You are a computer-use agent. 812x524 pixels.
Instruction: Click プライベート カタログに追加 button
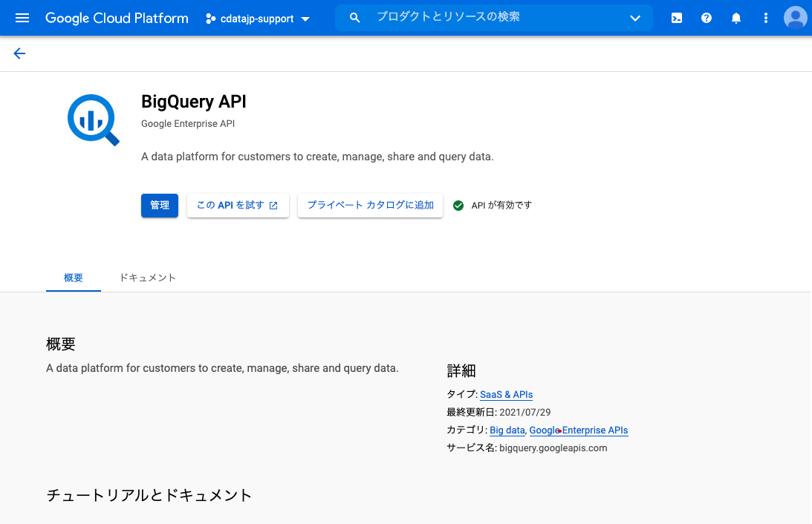pyautogui.click(x=370, y=206)
